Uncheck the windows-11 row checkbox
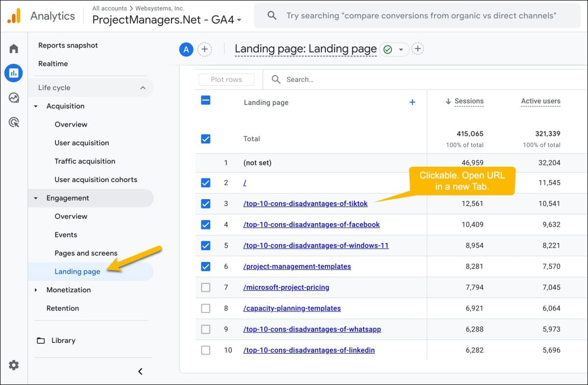 pyautogui.click(x=206, y=245)
